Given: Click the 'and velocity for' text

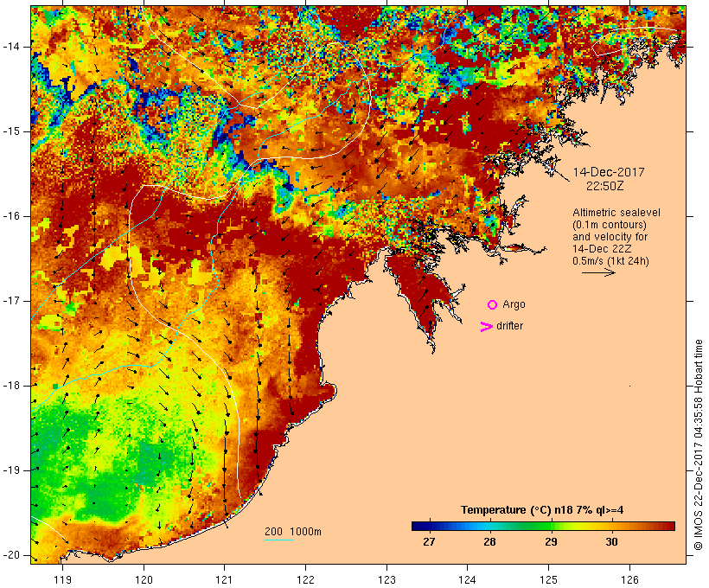Looking at the screenshot, I should tap(610, 237).
